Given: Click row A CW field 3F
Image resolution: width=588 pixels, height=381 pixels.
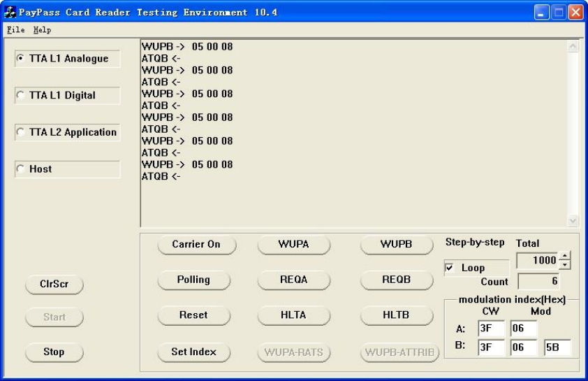Looking at the screenshot, I should click(491, 329).
